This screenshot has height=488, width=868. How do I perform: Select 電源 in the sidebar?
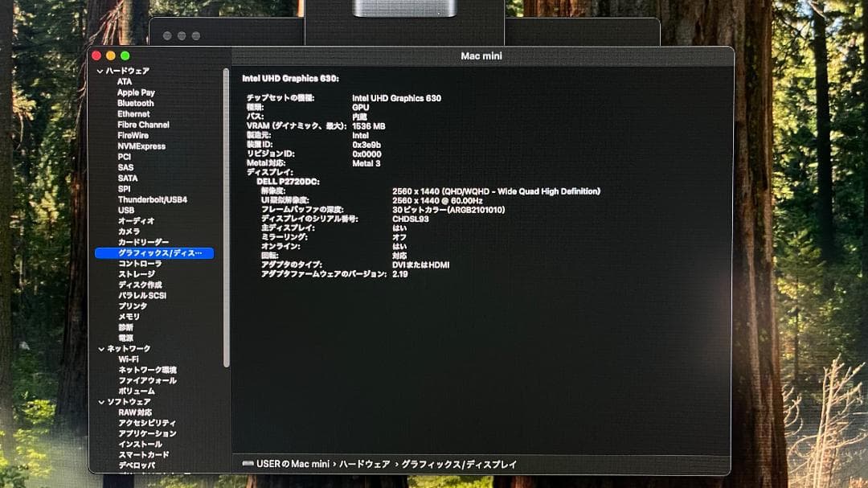tap(125, 338)
